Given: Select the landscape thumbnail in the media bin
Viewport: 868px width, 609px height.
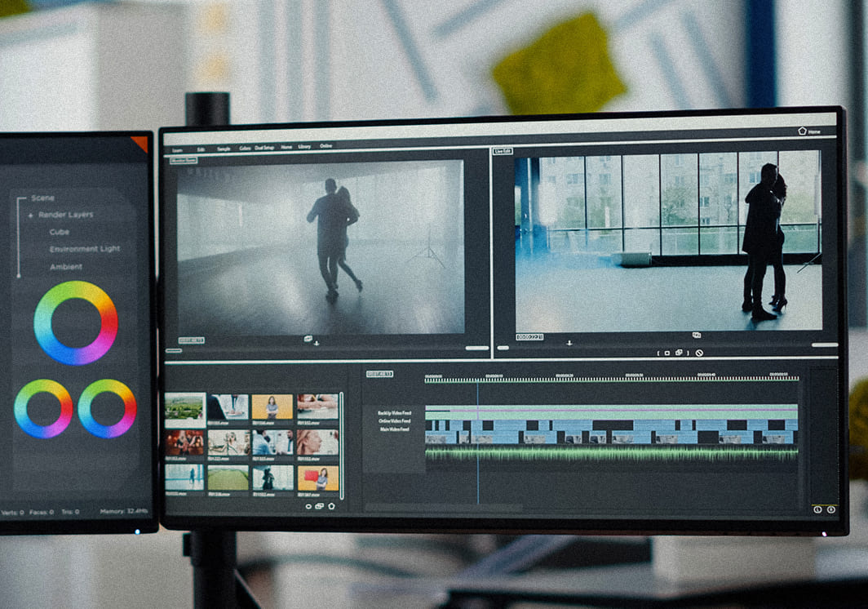Looking at the screenshot, I should pos(184,406).
